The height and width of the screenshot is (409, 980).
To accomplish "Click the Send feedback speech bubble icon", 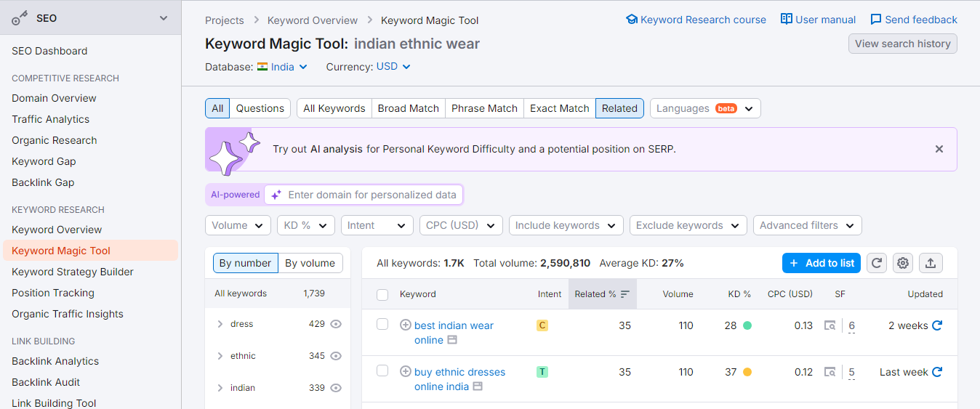I will pos(876,20).
